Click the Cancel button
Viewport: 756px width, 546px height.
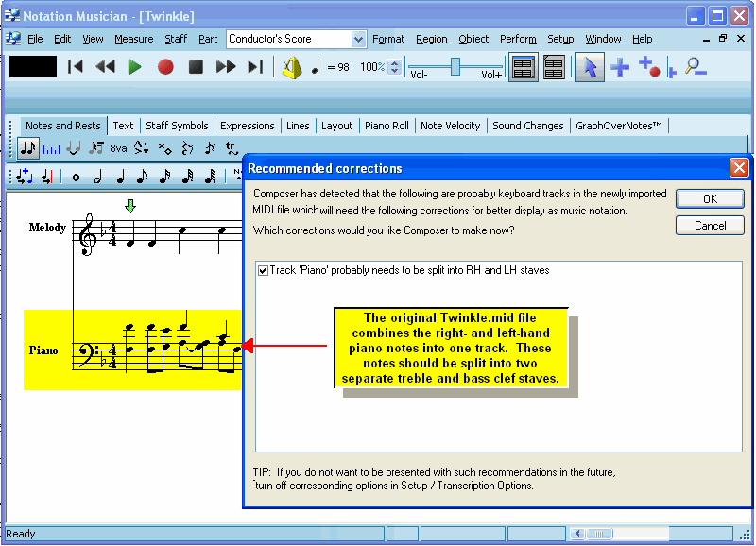pyautogui.click(x=710, y=226)
